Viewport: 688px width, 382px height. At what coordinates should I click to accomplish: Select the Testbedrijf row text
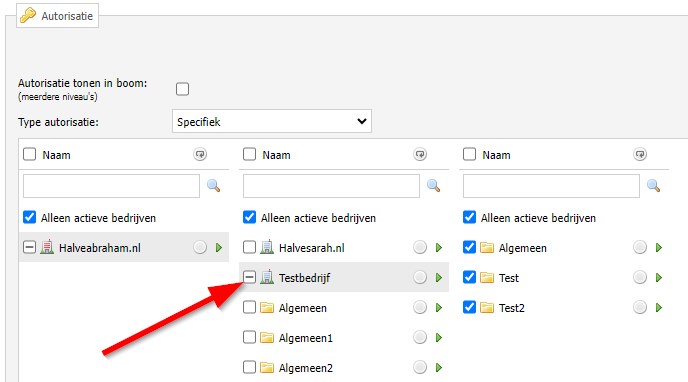[x=305, y=278]
